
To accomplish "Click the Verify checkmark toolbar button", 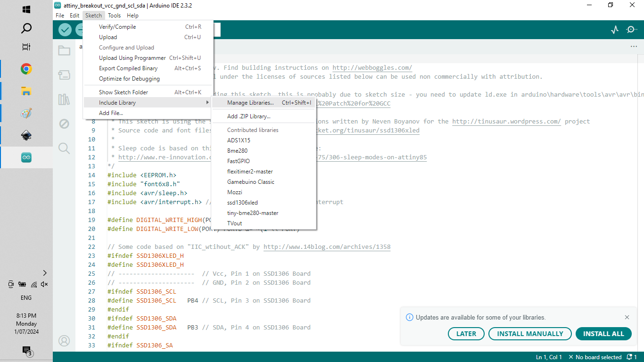I will coord(65,30).
